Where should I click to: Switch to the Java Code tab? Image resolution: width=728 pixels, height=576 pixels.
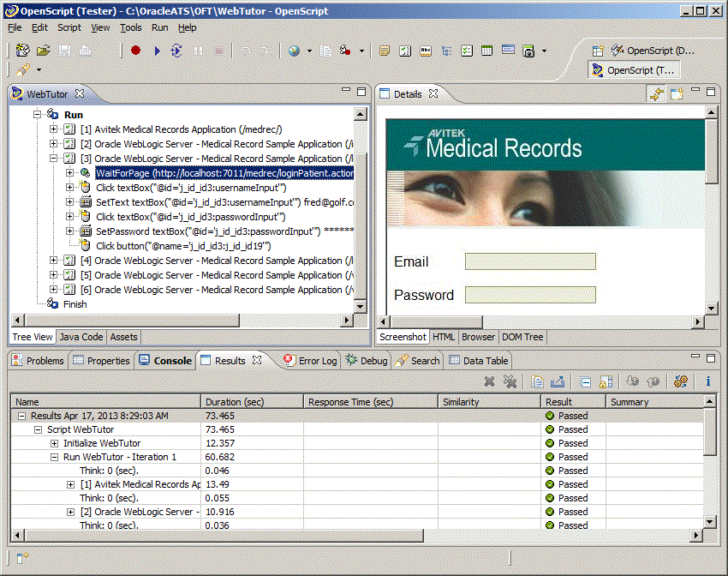[81, 338]
